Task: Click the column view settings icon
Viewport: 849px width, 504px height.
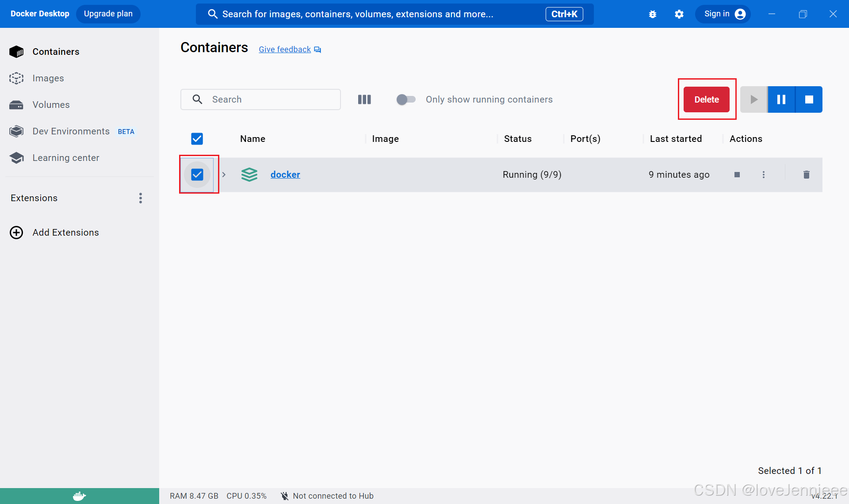Action: 364,99
